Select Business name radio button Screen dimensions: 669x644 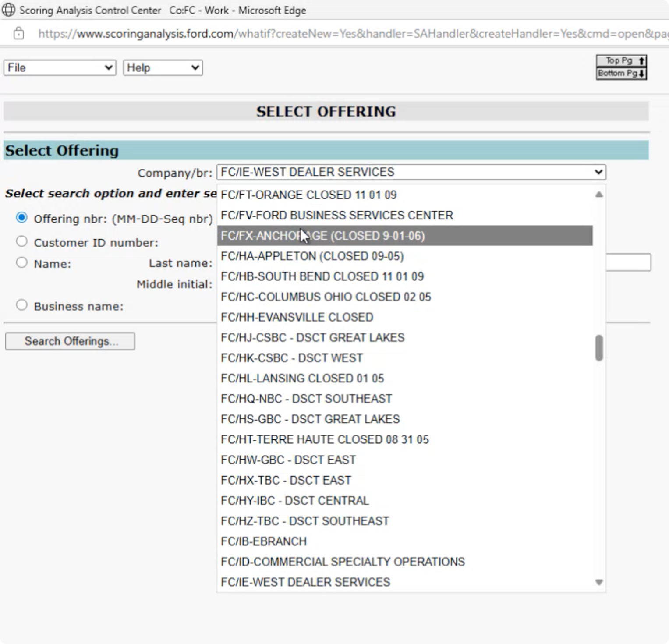pos(21,305)
